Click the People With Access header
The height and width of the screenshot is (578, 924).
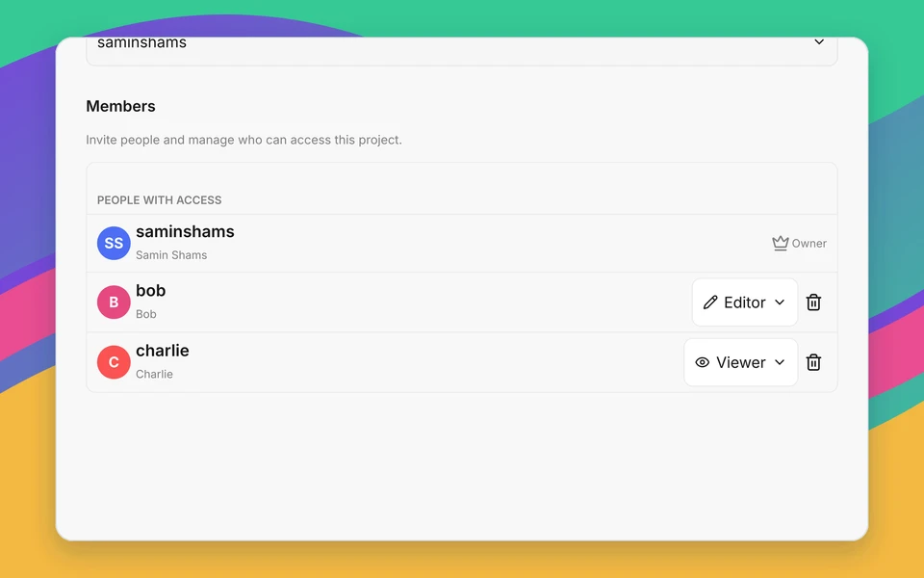(x=159, y=200)
